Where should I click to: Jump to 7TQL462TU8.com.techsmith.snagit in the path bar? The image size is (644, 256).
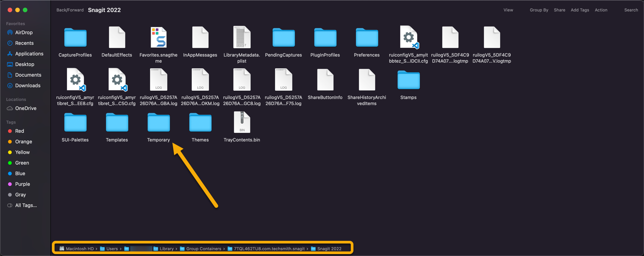(266, 249)
